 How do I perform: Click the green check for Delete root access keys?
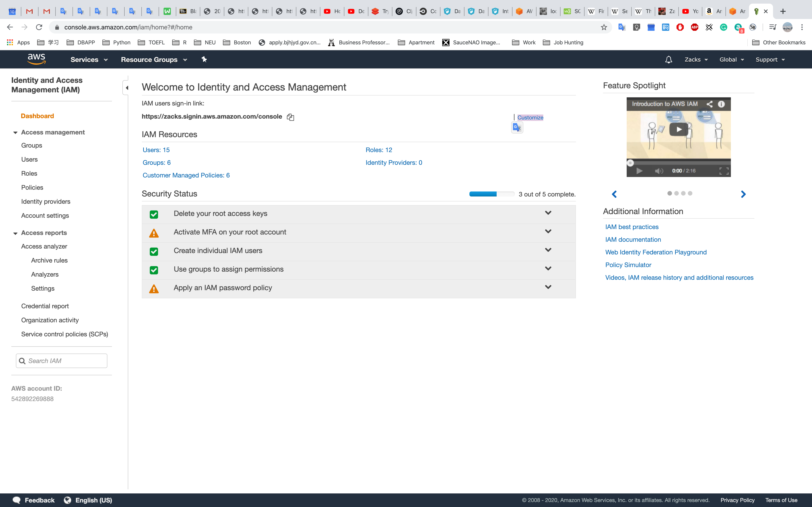point(154,214)
